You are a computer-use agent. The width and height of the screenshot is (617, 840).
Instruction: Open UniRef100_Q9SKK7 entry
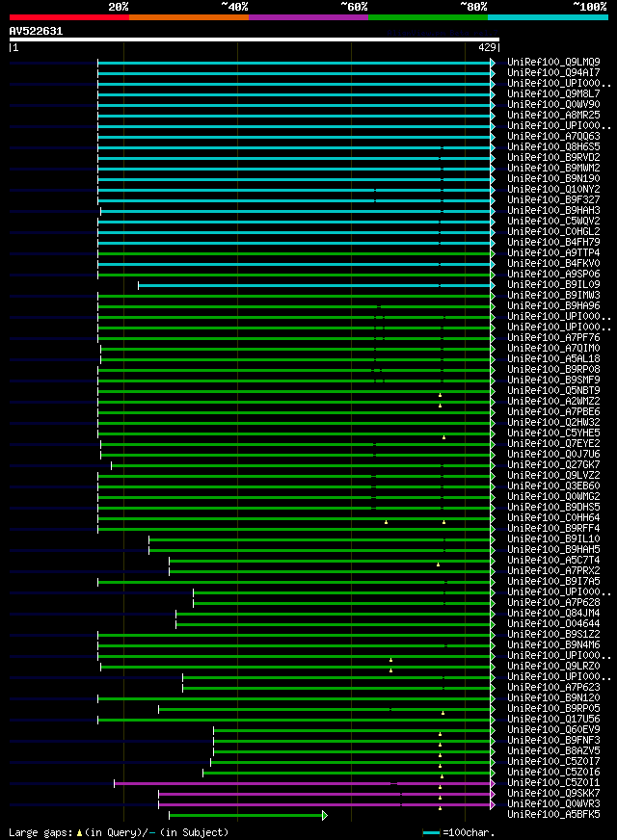tap(553, 794)
